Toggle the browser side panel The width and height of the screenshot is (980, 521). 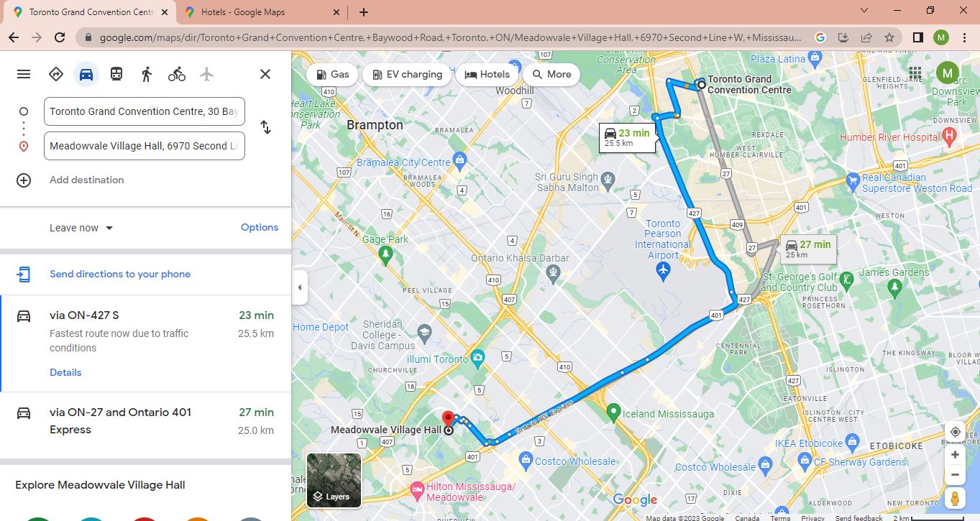(x=917, y=37)
